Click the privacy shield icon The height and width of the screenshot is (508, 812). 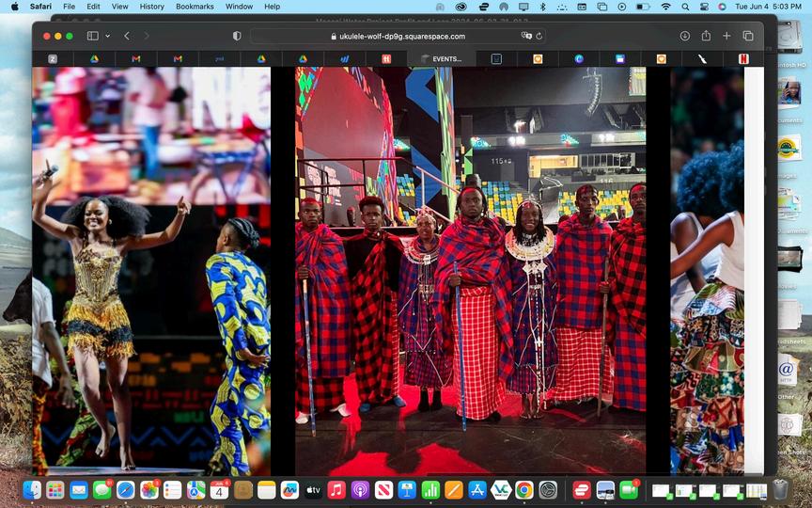click(x=236, y=36)
